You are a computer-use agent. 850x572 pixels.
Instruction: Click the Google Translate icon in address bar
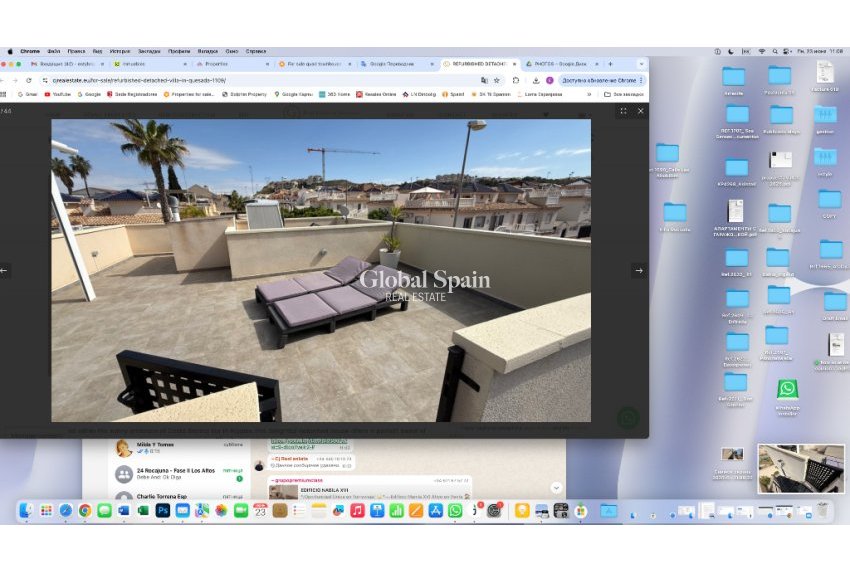tap(484, 80)
